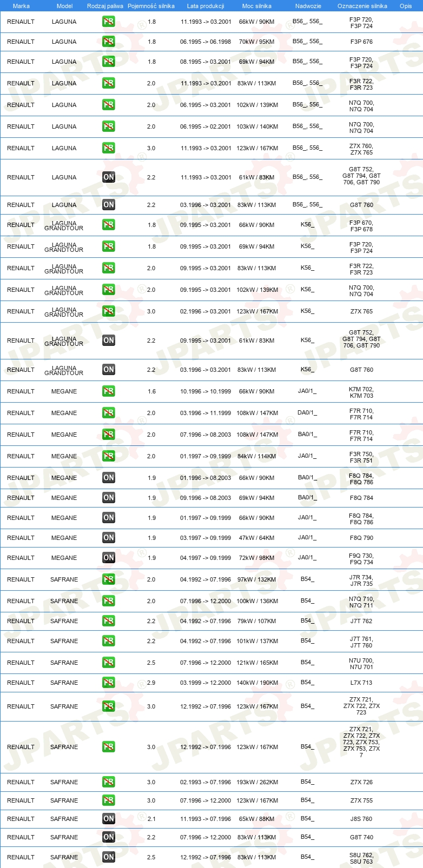Click petrol icon in Megane 84kW / 114KM row

[109, 456]
